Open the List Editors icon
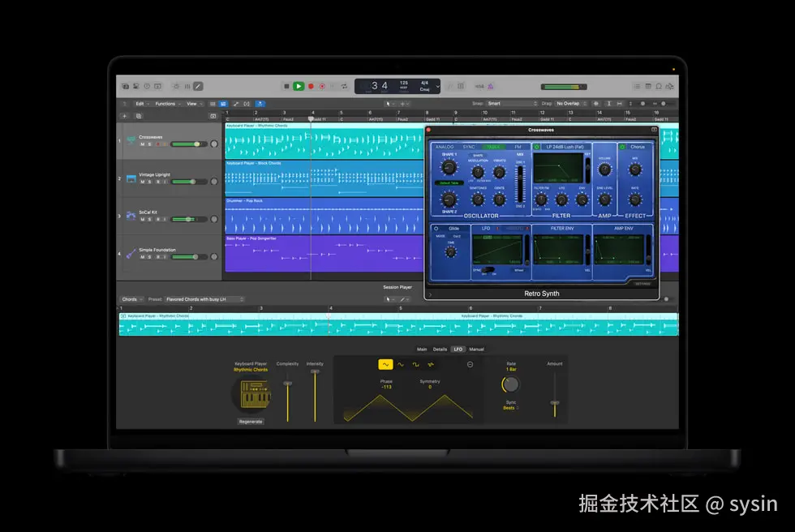795x532 pixels. (x=637, y=87)
